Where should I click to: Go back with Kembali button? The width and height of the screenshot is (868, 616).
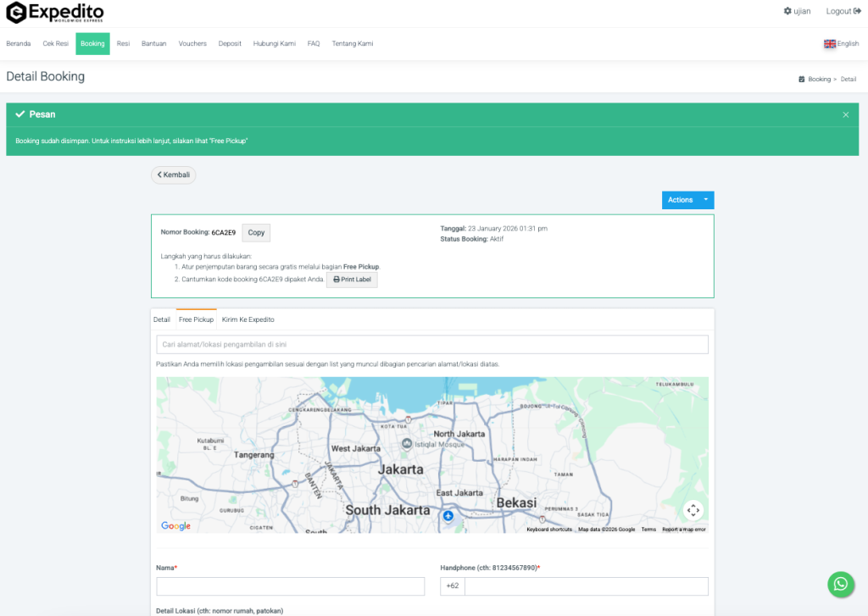(174, 175)
